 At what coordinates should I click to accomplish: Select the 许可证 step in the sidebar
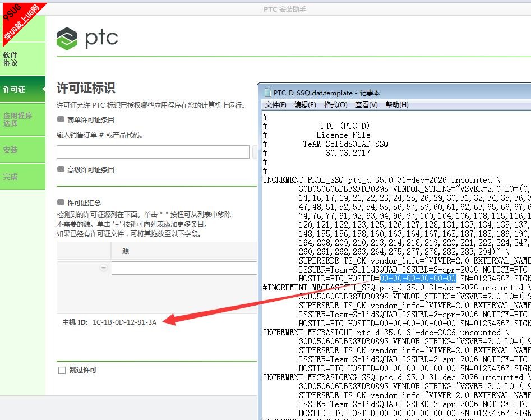pos(22,89)
